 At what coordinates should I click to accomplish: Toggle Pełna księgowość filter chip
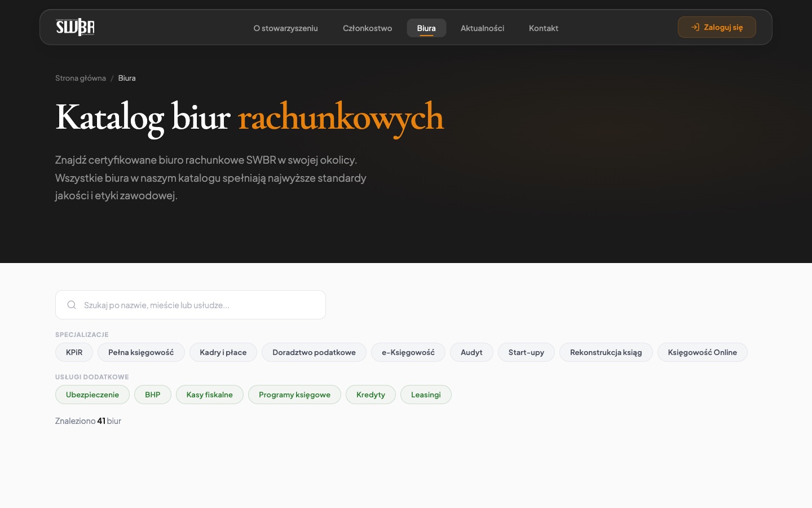[141, 352]
